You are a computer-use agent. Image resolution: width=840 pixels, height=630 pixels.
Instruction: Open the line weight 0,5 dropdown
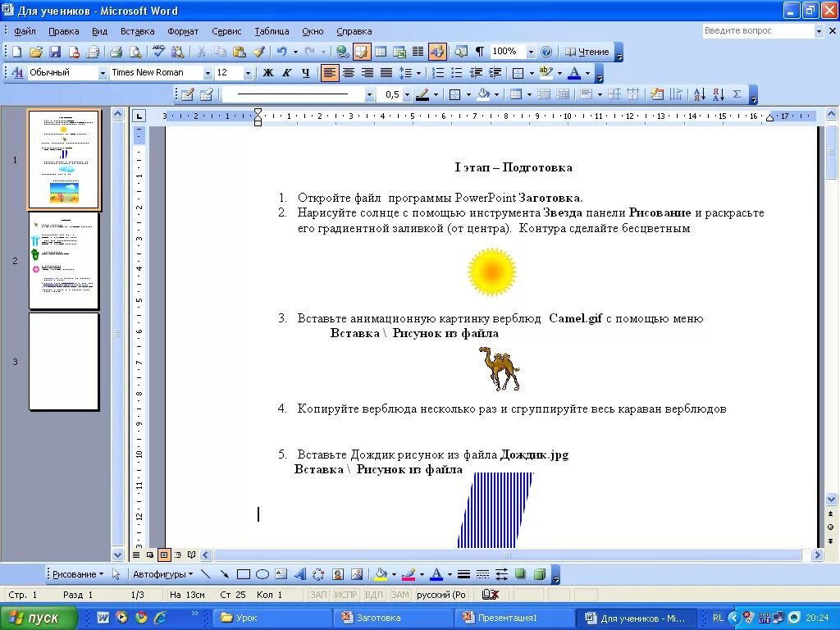(x=407, y=95)
